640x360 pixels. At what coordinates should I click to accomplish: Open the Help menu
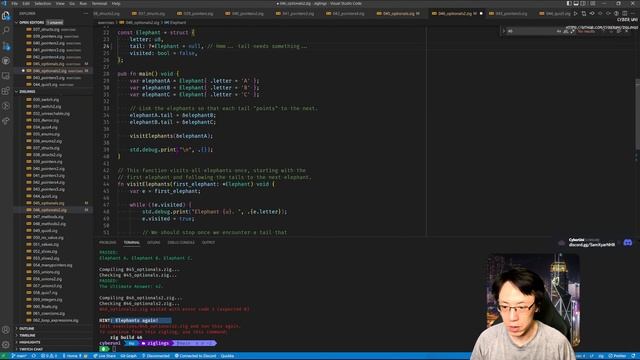(116, 3)
